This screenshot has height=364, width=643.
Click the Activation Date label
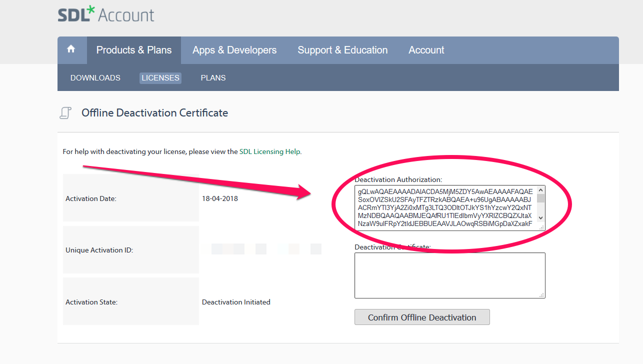(x=91, y=198)
